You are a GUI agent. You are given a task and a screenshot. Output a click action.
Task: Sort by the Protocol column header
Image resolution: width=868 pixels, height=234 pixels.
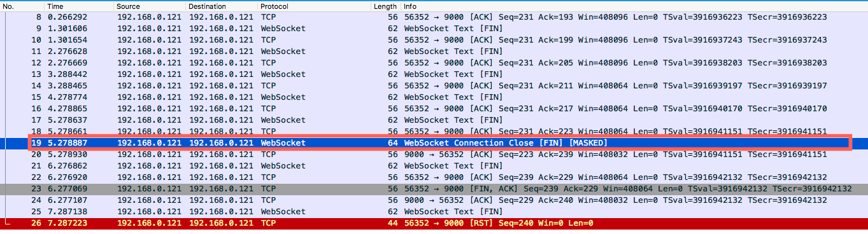315,6
